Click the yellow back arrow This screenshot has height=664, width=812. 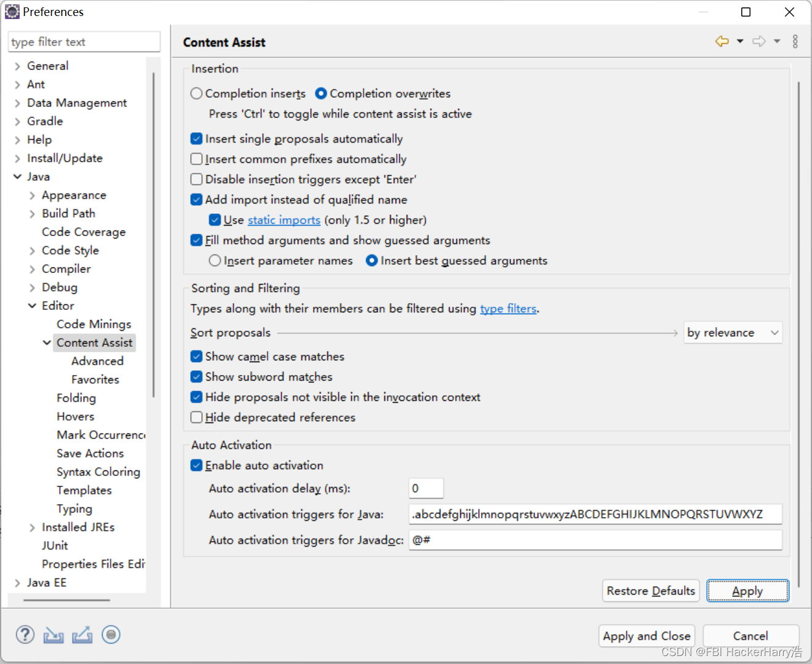tap(721, 41)
